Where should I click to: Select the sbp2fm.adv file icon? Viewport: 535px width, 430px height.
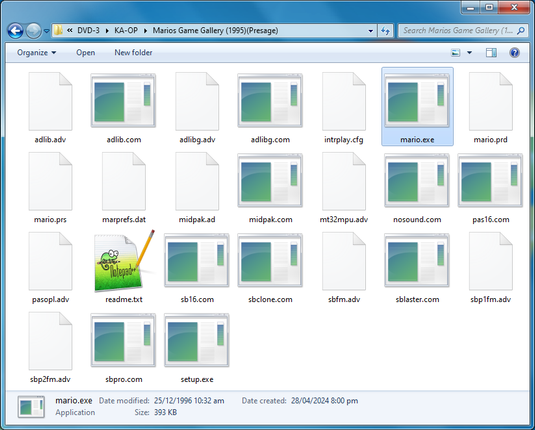click(50, 341)
